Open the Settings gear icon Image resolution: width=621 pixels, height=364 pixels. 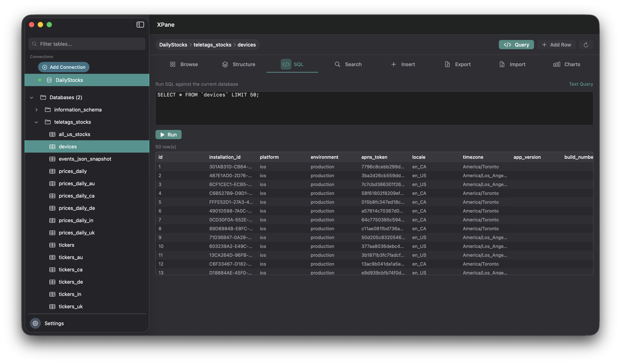pyautogui.click(x=35, y=323)
